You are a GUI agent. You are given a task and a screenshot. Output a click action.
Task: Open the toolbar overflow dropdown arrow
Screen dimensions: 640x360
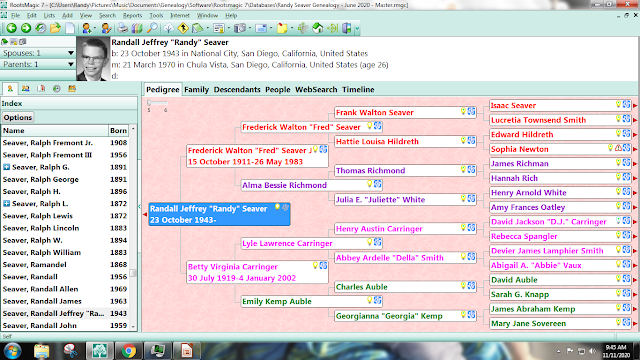click(357, 28)
